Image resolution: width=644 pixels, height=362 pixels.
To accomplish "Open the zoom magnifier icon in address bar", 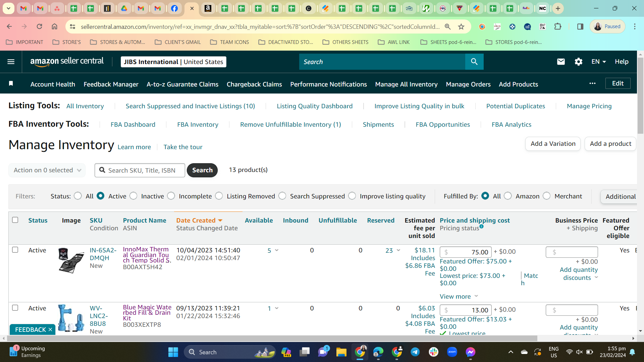I will pyautogui.click(x=447, y=26).
